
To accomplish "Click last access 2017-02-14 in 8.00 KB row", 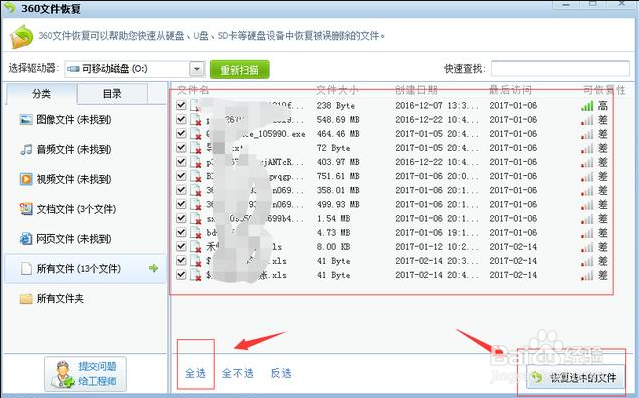I will pyautogui.click(x=513, y=247).
